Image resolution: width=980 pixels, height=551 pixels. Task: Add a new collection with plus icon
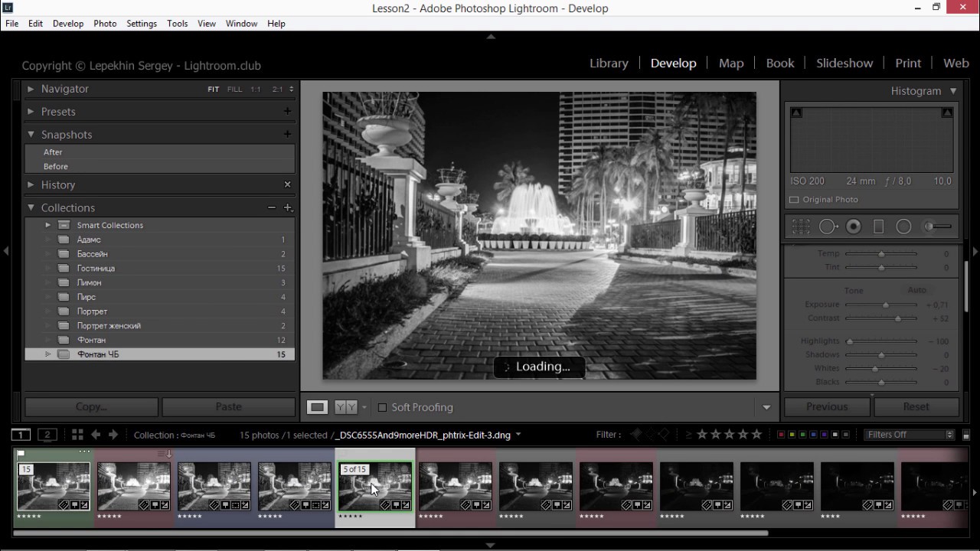288,207
